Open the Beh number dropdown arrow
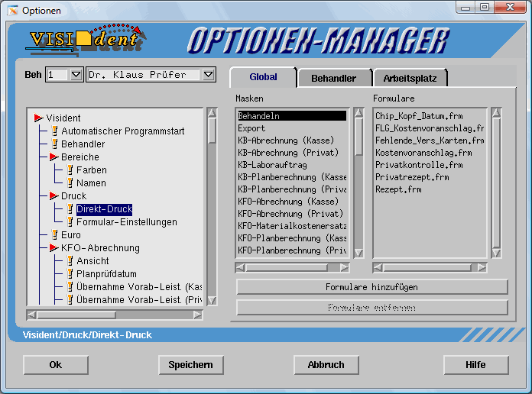Viewport: 532px width, 394px height. [76, 74]
